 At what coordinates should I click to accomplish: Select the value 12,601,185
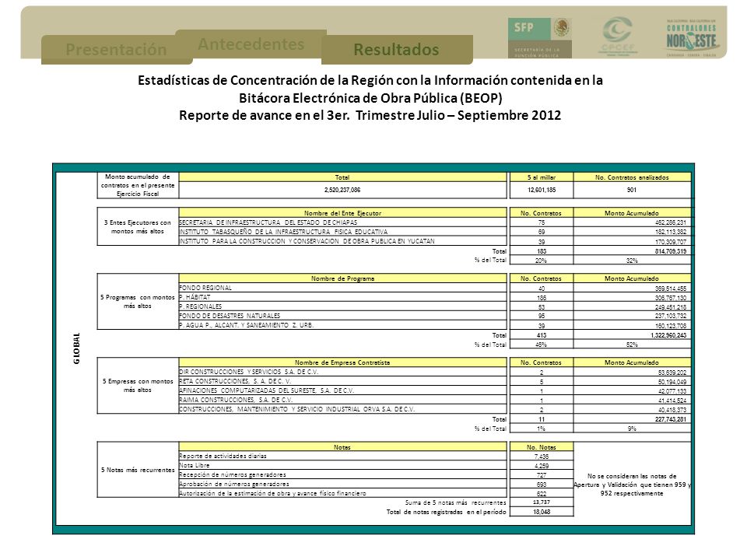point(542,190)
